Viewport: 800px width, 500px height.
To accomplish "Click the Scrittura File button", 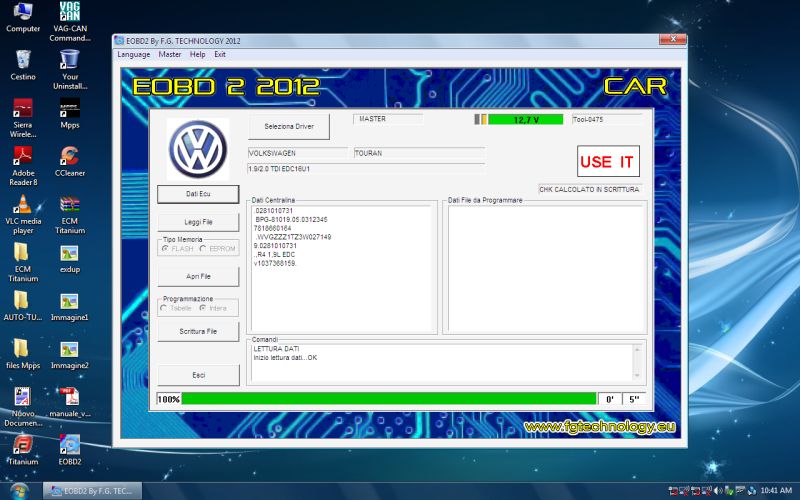I will click(198, 332).
